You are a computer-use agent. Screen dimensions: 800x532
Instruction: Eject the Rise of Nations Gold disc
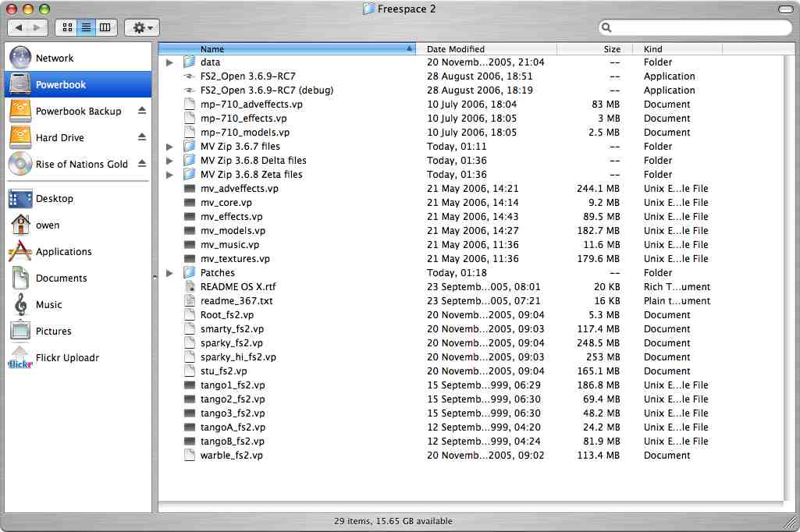tap(142, 164)
